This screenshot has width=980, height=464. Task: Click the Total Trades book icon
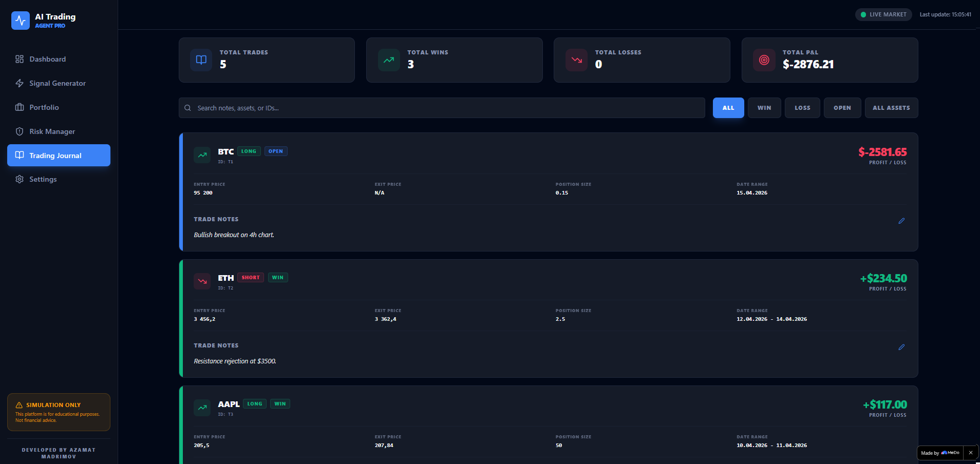click(201, 60)
